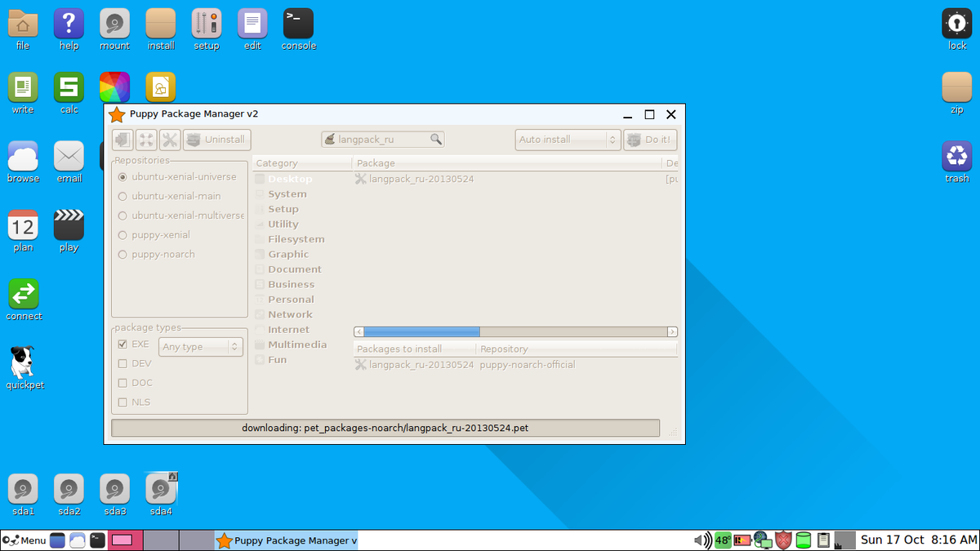The height and width of the screenshot is (551, 980).
Task: Click the Uninstall button
Action: (x=216, y=140)
